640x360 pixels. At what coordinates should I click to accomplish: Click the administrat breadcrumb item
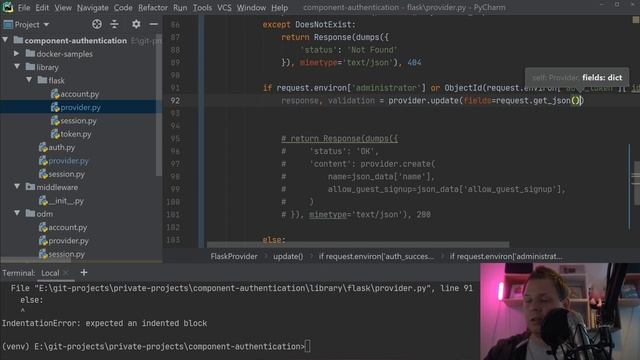click(506, 256)
